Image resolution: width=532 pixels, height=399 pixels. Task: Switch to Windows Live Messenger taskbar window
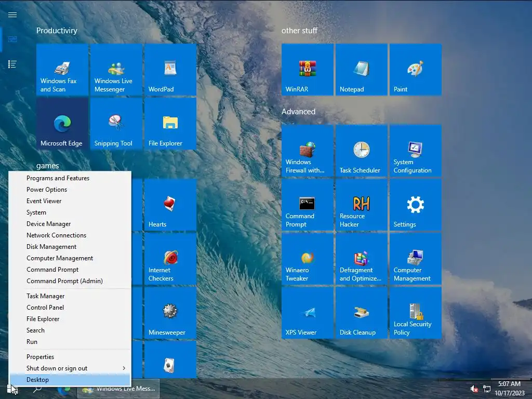pos(118,389)
